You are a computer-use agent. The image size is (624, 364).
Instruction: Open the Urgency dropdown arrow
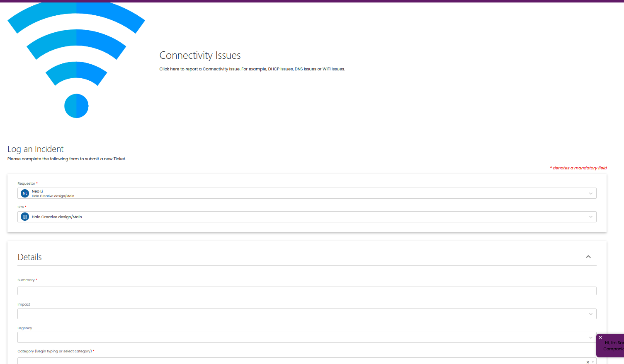(x=590, y=337)
